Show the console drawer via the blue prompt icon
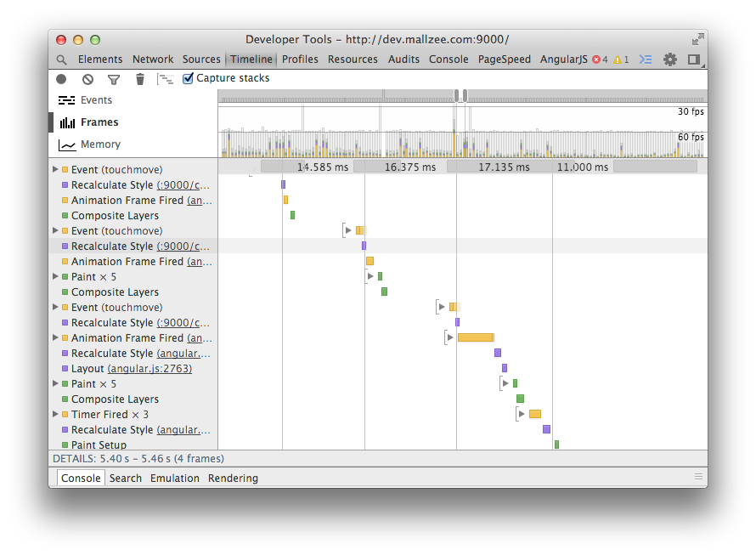 (x=646, y=59)
